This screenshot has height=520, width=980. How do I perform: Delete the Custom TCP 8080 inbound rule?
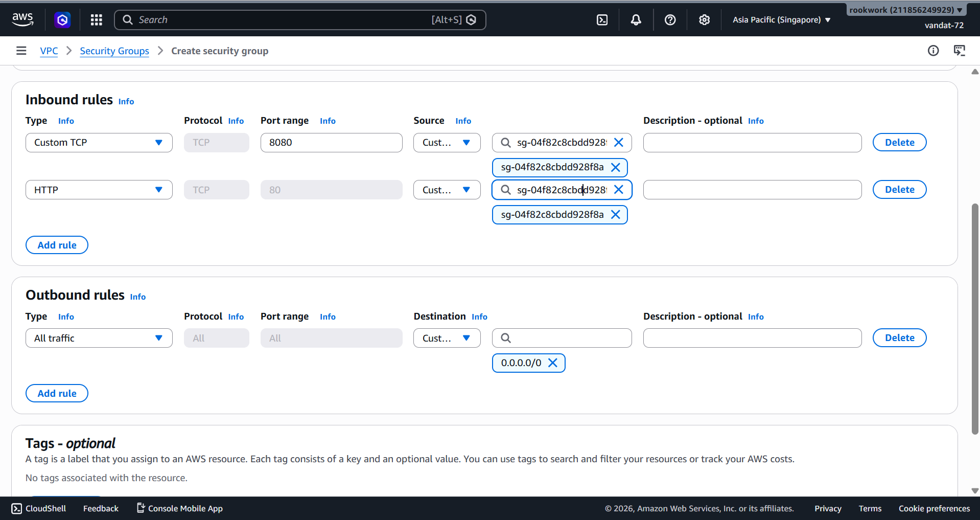point(899,143)
